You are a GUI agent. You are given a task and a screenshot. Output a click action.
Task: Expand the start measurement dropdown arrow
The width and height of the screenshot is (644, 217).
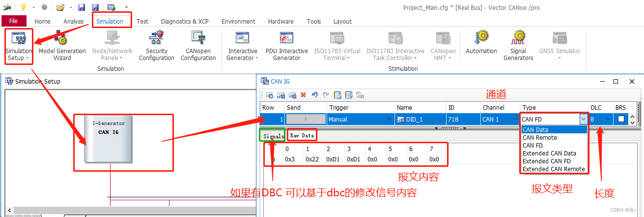point(33,7)
